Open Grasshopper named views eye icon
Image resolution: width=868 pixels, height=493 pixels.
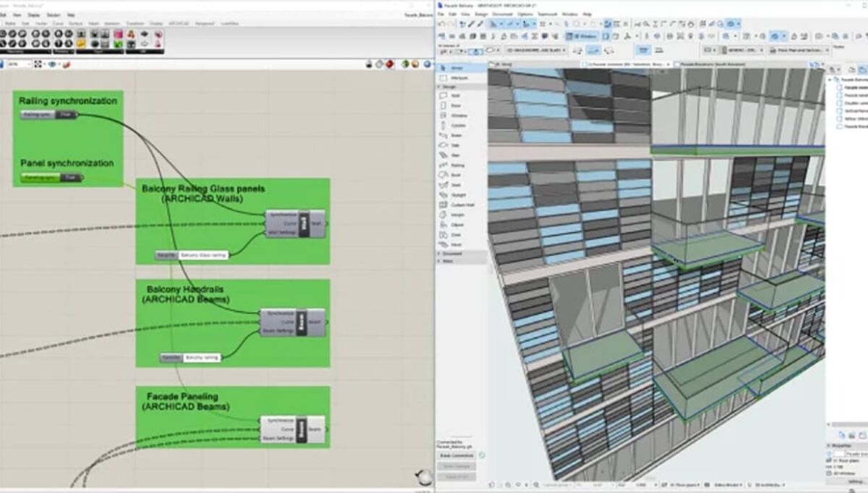(x=53, y=64)
